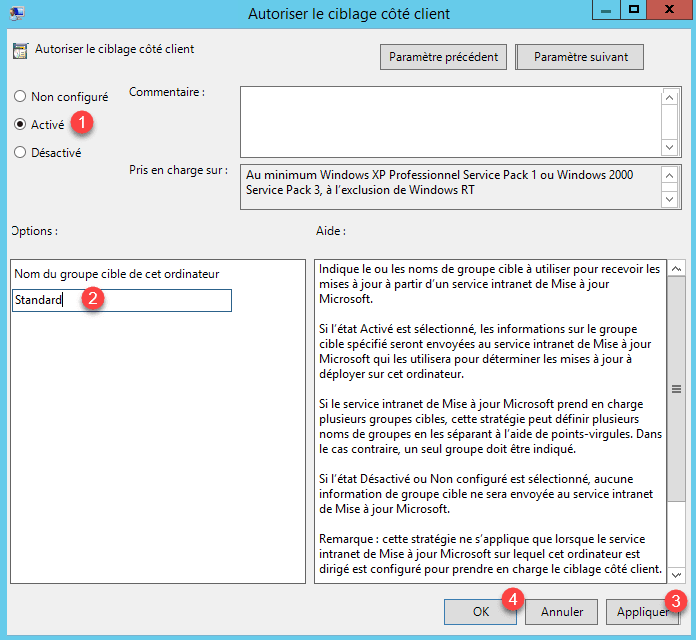Click the Aide panel scroll down arrow
This screenshot has height=640, width=696.
coord(676,575)
